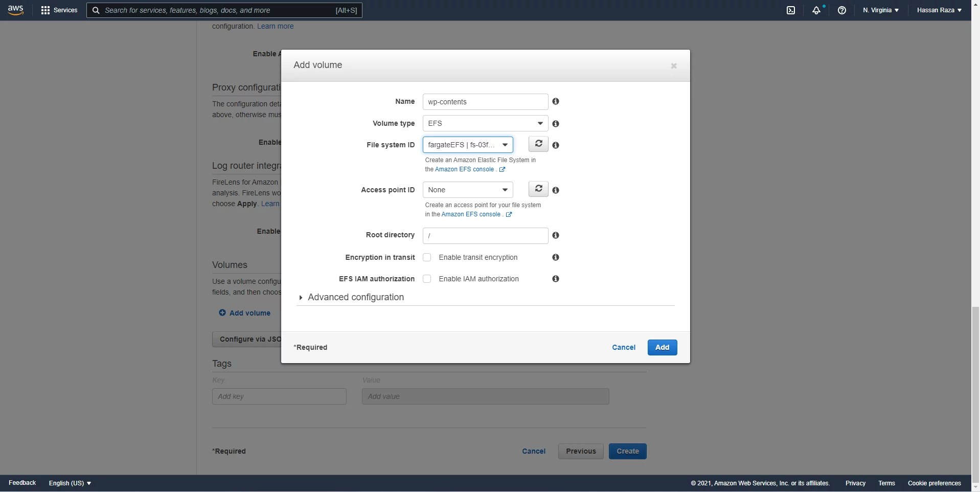
Task: Open the notifications bell
Action: (816, 10)
